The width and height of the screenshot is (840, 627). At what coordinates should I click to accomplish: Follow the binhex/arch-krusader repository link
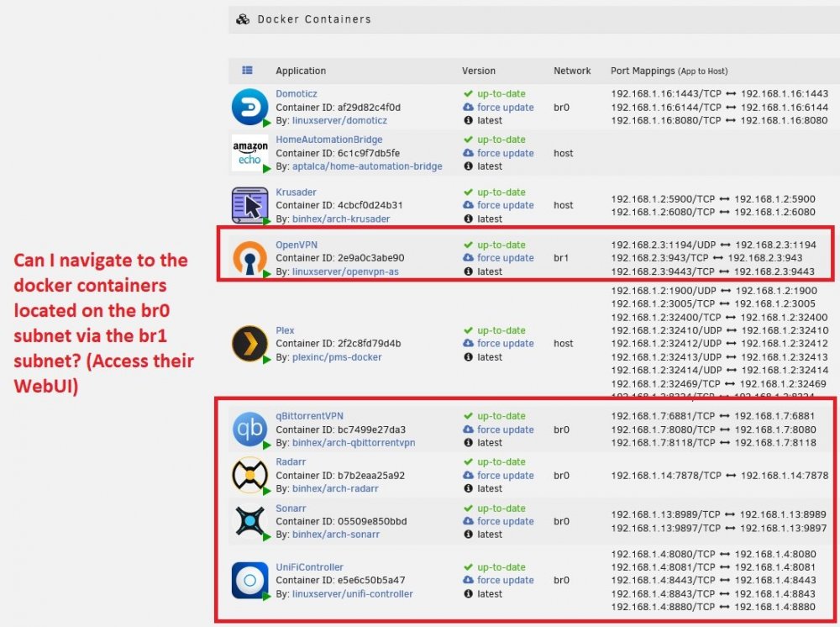pyautogui.click(x=341, y=219)
